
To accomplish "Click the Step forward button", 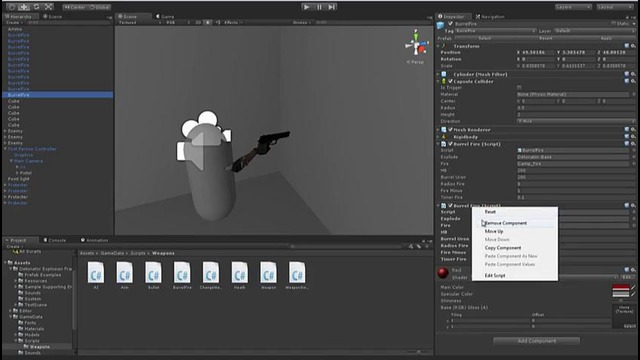I will (331, 7).
